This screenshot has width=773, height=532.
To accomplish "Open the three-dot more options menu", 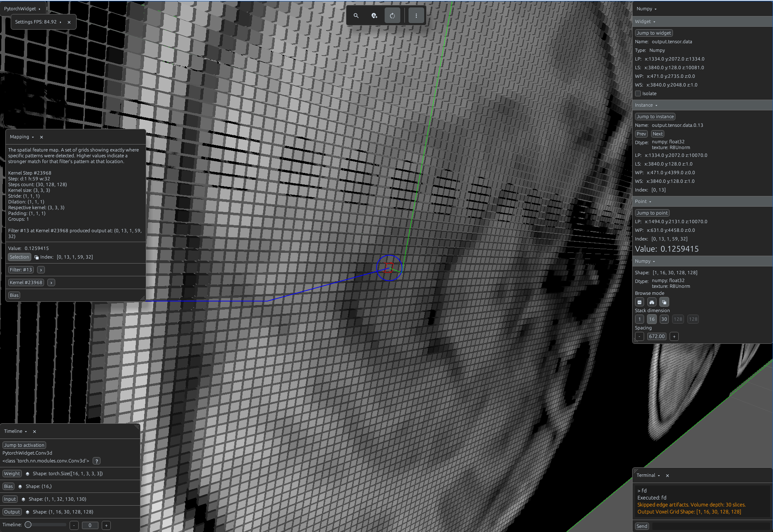I will [416, 16].
